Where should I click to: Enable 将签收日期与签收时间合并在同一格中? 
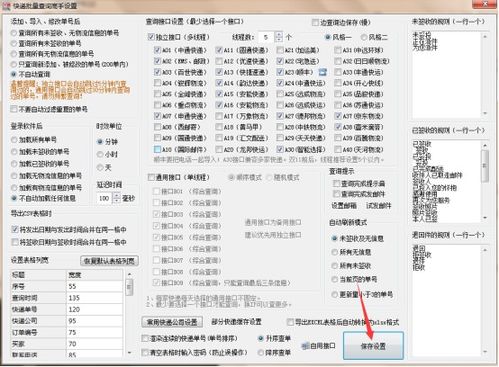pyautogui.click(x=14, y=242)
